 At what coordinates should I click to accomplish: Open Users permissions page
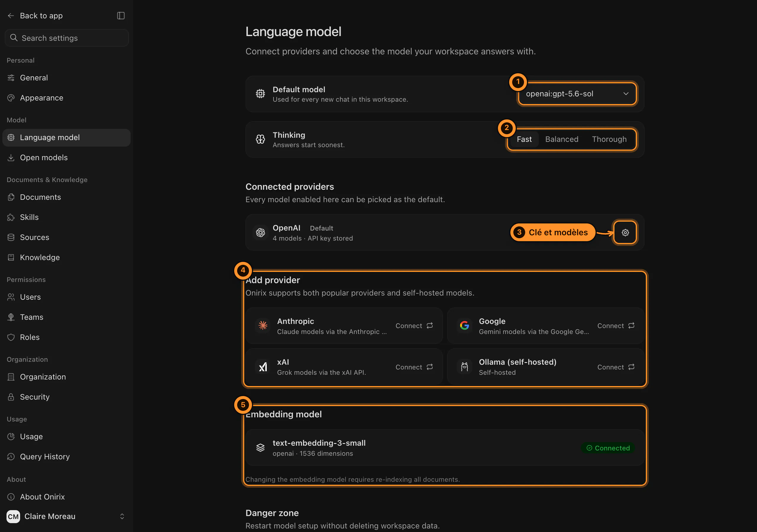tap(66, 297)
